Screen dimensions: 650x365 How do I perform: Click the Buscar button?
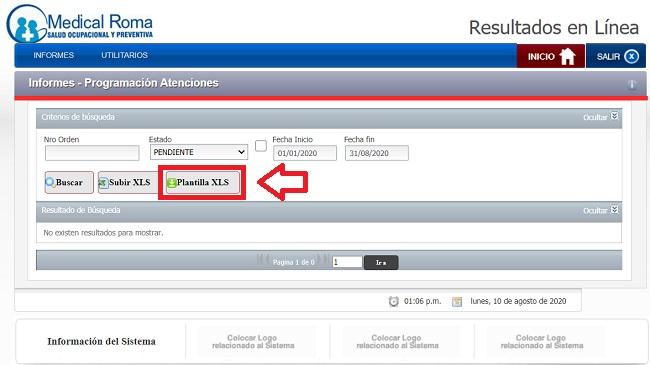tap(69, 182)
